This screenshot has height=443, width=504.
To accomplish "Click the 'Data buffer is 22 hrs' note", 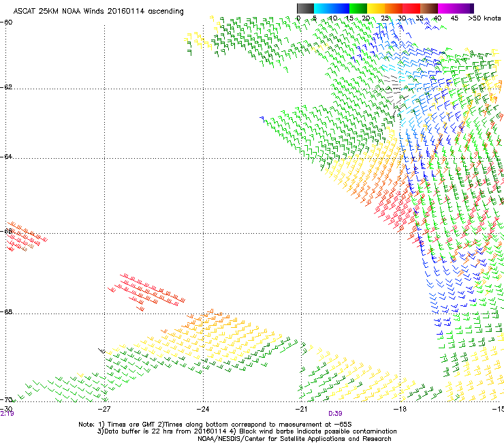I will click(162, 431).
